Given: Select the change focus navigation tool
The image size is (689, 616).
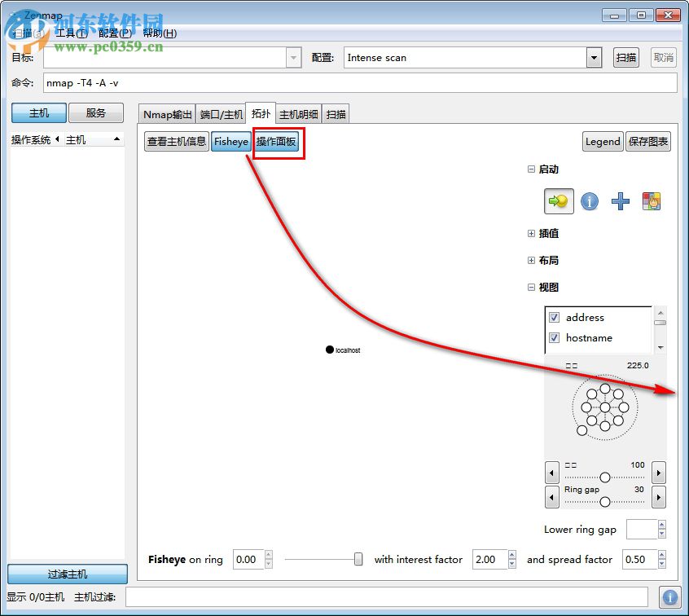Looking at the screenshot, I should (x=558, y=201).
